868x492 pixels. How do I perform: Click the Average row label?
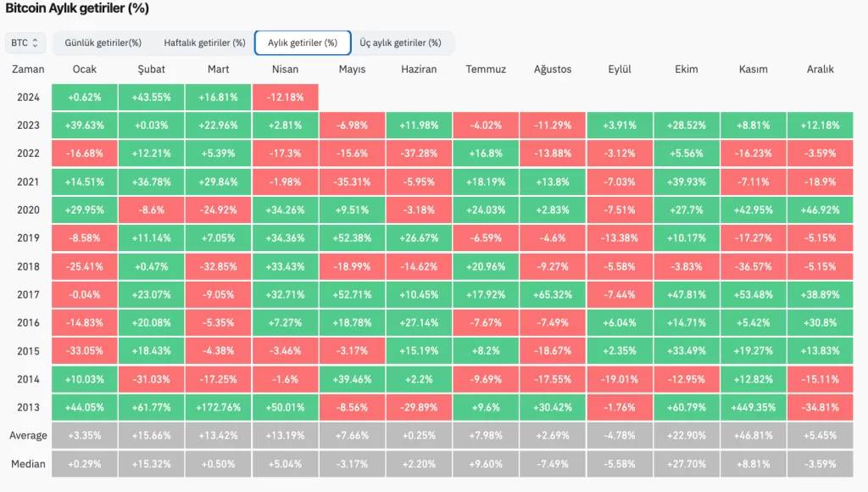click(x=28, y=436)
